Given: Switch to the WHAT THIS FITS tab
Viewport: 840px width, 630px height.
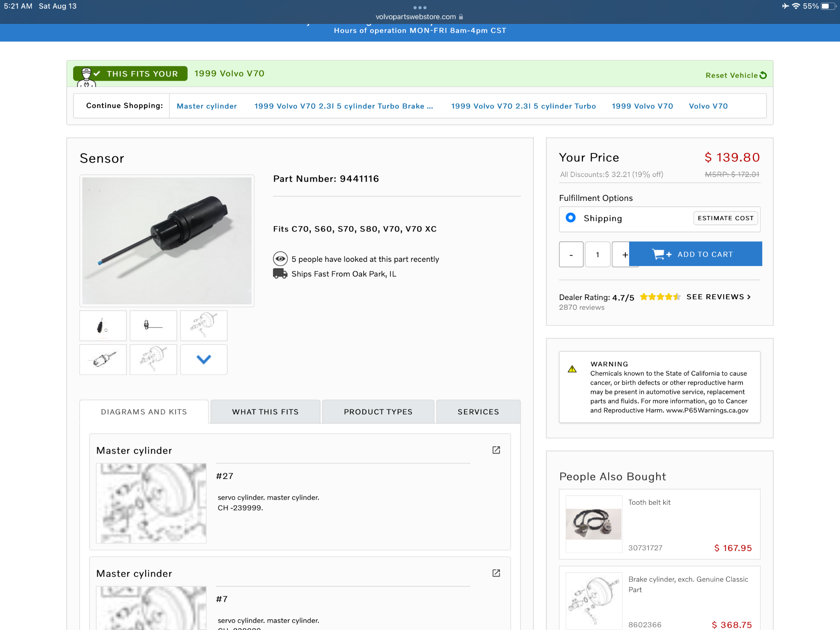Looking at the screenshot, I should pos(265,412).
